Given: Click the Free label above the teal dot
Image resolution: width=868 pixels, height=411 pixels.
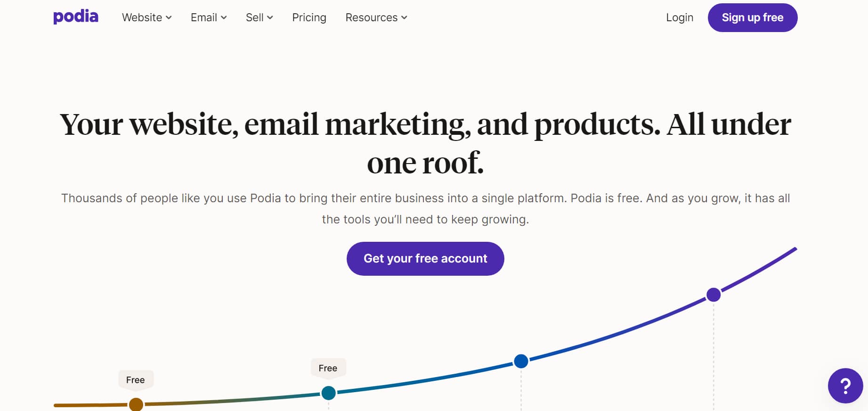Looking at the screenshot, I should (x=328, y=368).
